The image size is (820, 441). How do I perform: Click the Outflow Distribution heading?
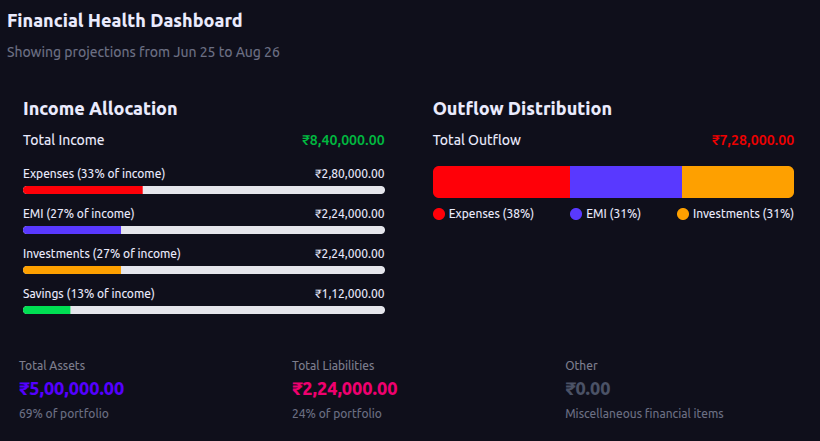pos(522,109)
